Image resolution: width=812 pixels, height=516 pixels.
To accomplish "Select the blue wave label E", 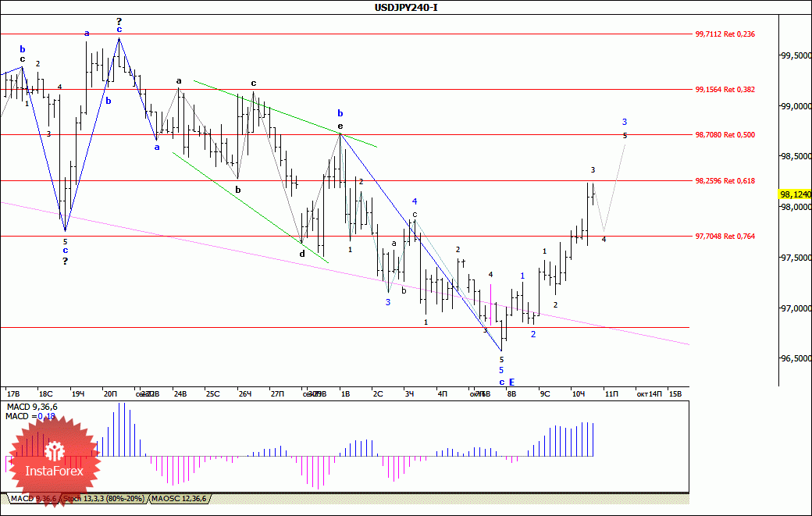I will click(511, 382).
